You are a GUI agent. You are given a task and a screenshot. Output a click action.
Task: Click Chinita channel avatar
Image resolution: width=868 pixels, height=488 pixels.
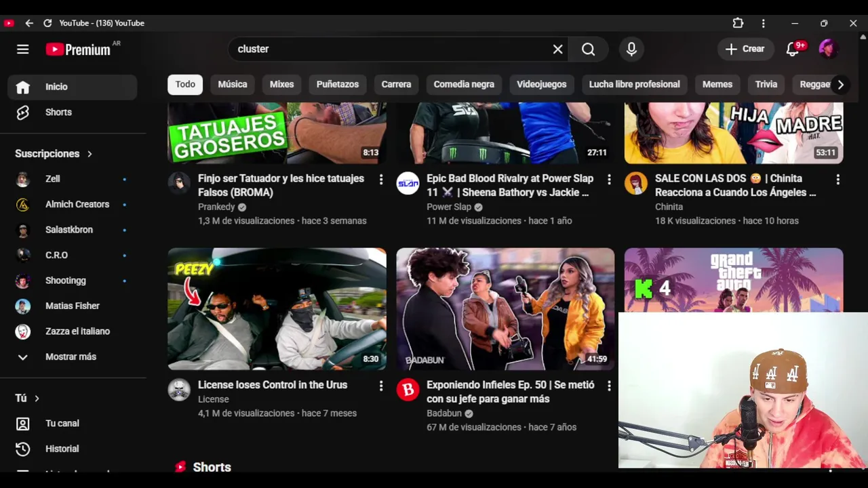635,183
